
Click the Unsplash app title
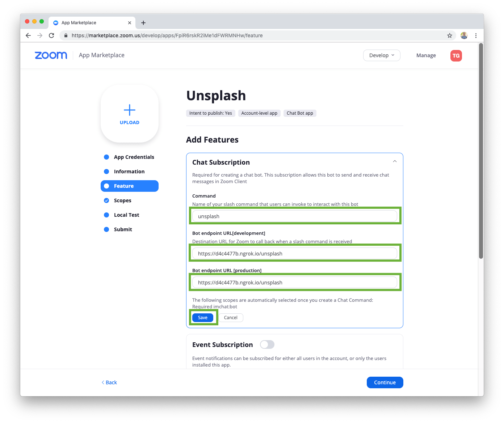[216, 96]
